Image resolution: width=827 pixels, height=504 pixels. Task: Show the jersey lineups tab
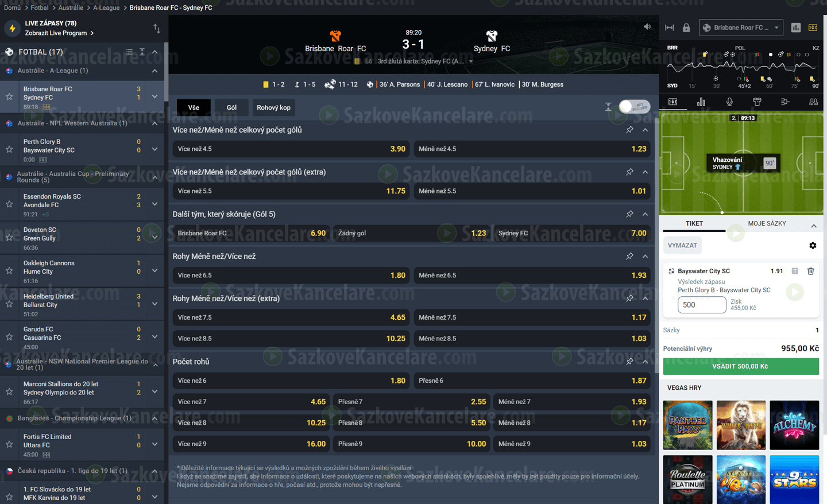[x=757, y=102]
